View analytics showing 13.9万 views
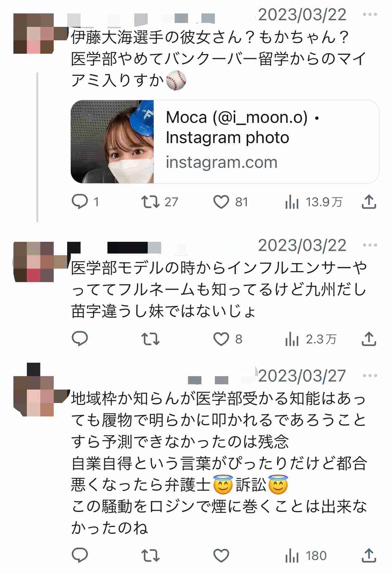392x574 pixels. point(314,202)
